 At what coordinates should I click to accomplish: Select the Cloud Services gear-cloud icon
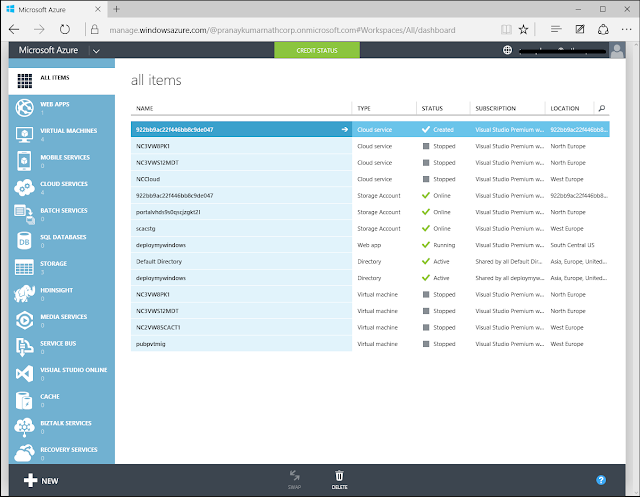click(24, 187)
